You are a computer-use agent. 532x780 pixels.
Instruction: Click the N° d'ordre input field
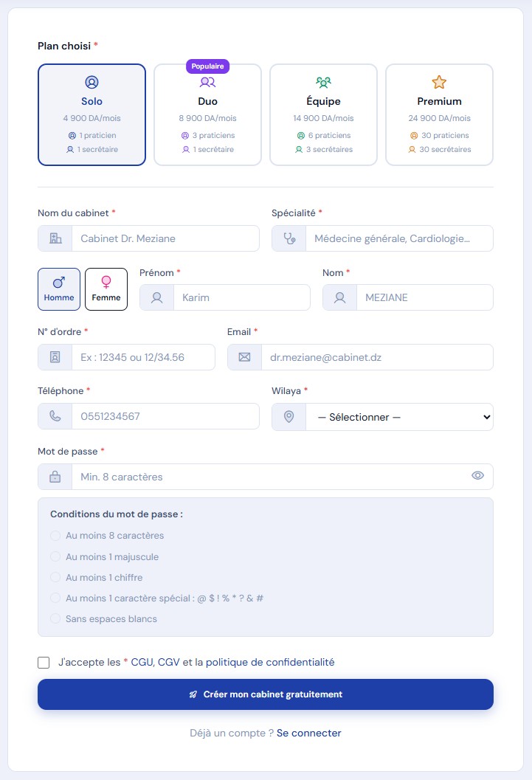coord(144,357)
